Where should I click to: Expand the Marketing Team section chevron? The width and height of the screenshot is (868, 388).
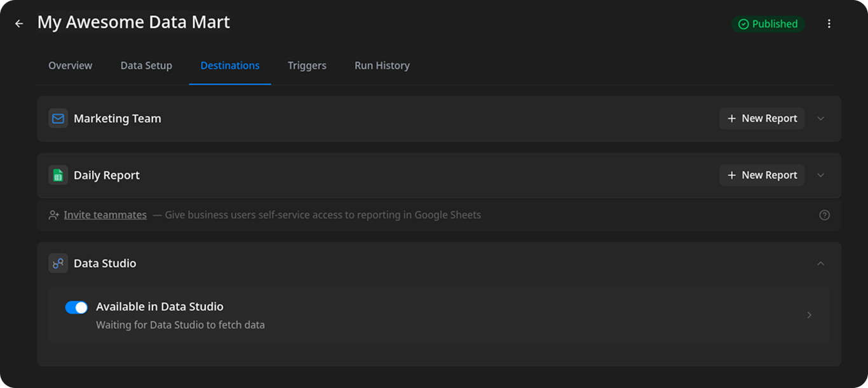820,118
